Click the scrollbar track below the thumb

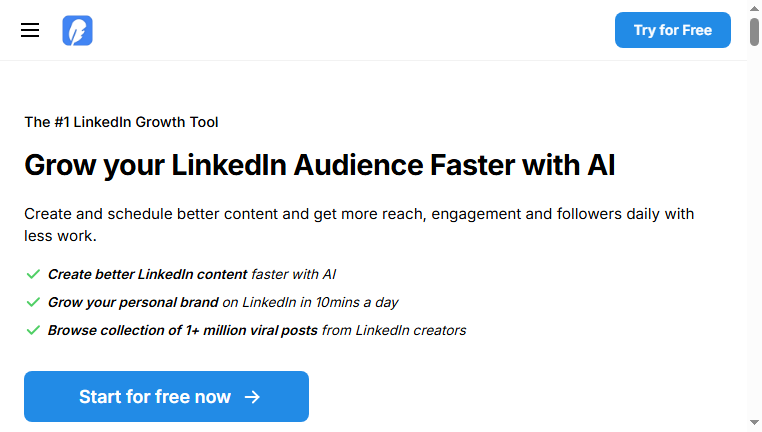coord(754,233)
